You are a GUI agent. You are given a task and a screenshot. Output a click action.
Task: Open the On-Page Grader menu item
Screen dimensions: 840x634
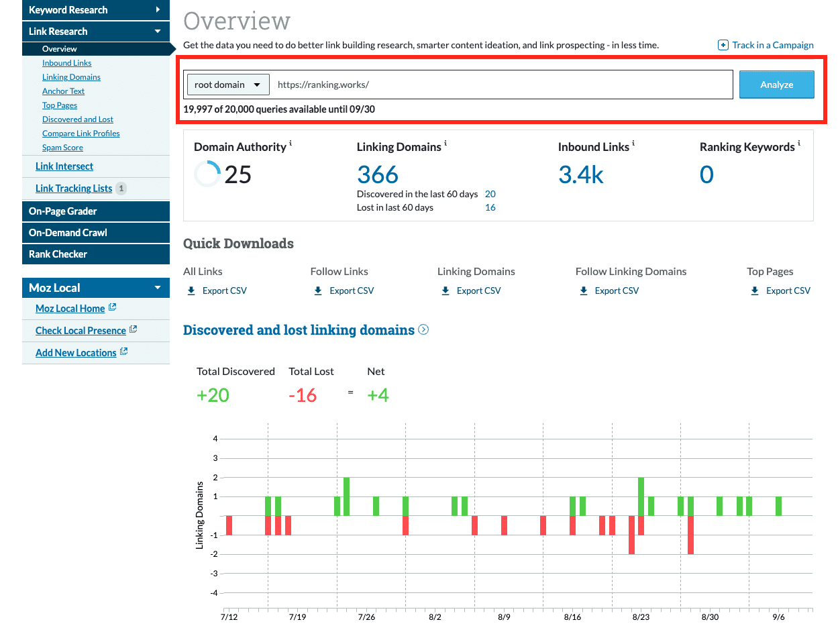[63, 211]
